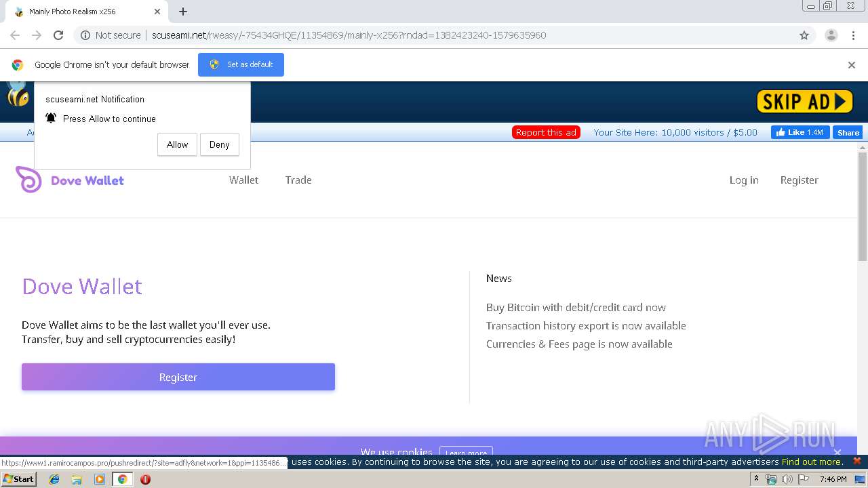Open Your Site Here advertising link

[675, 132]
